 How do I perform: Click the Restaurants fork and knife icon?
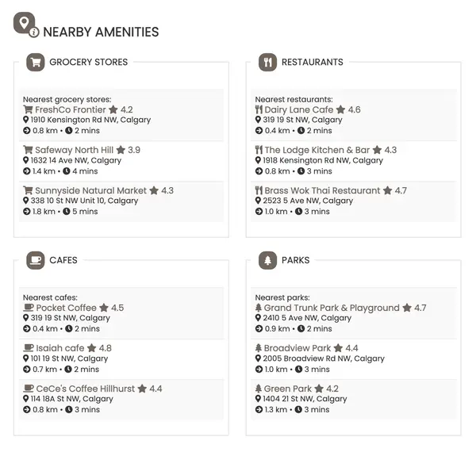267,62
